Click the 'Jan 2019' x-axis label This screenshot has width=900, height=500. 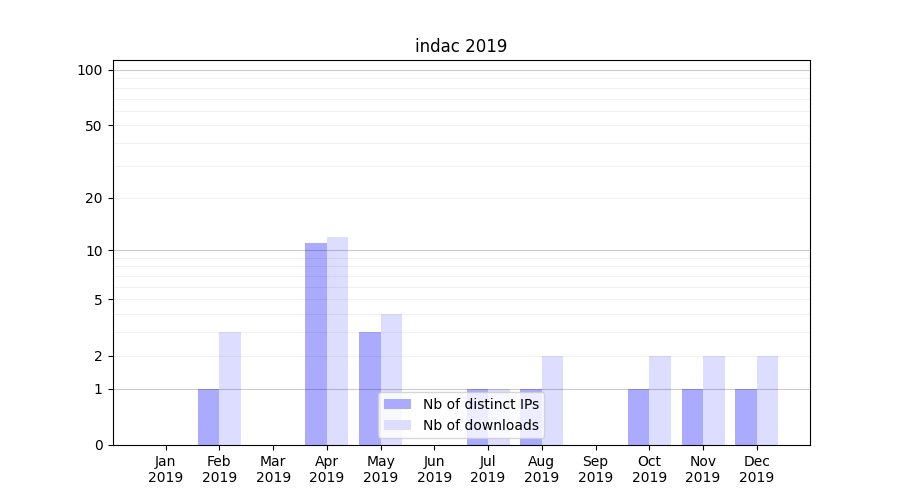click(165, 469)
